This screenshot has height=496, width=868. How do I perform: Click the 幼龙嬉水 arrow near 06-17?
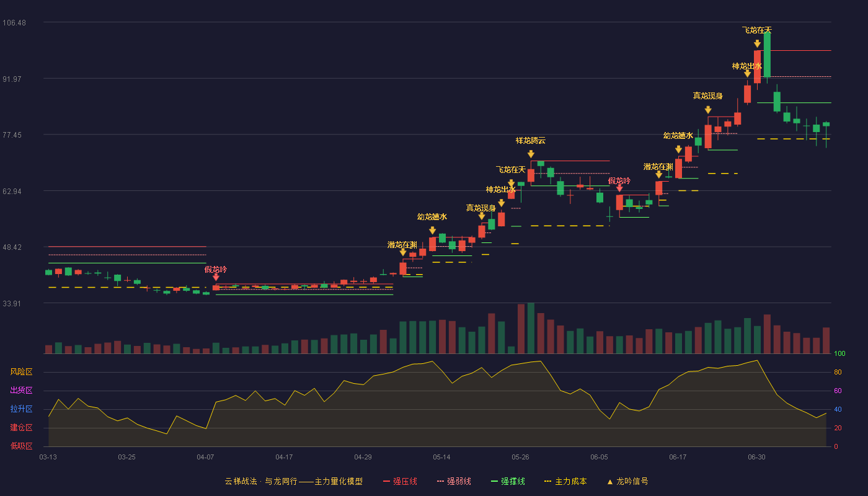click(678, 149)
